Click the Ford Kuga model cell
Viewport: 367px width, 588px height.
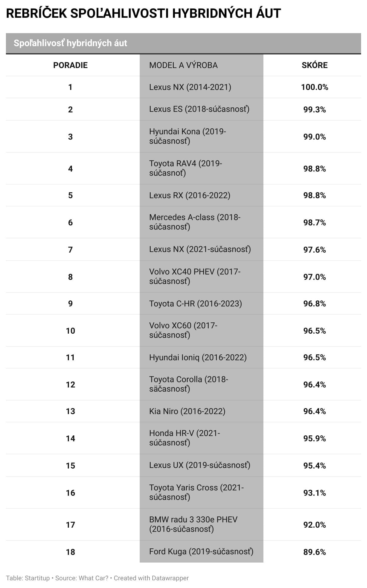201,551
